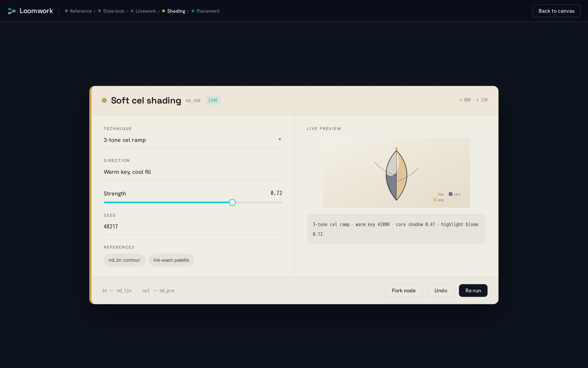This screenshot has height=368, width=588.
Task: Go to the Style-lock breadcrumb step
Action: pos(111,11)
